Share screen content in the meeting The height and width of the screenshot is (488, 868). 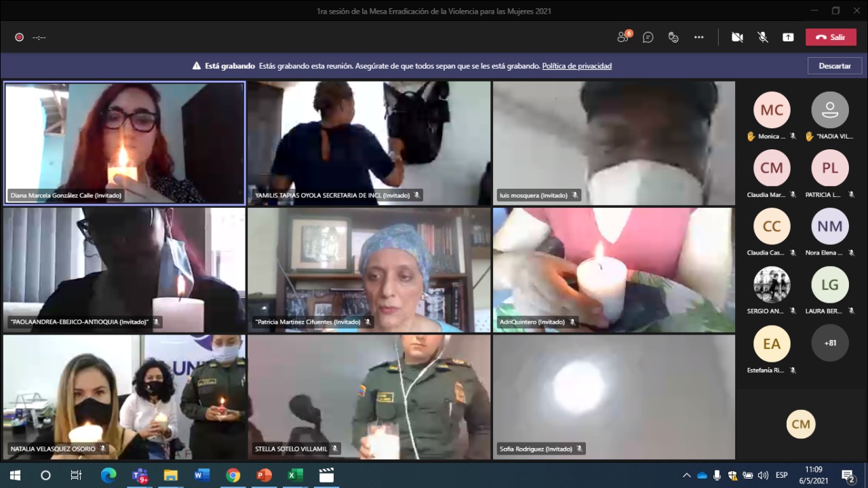tap(788, 37)
